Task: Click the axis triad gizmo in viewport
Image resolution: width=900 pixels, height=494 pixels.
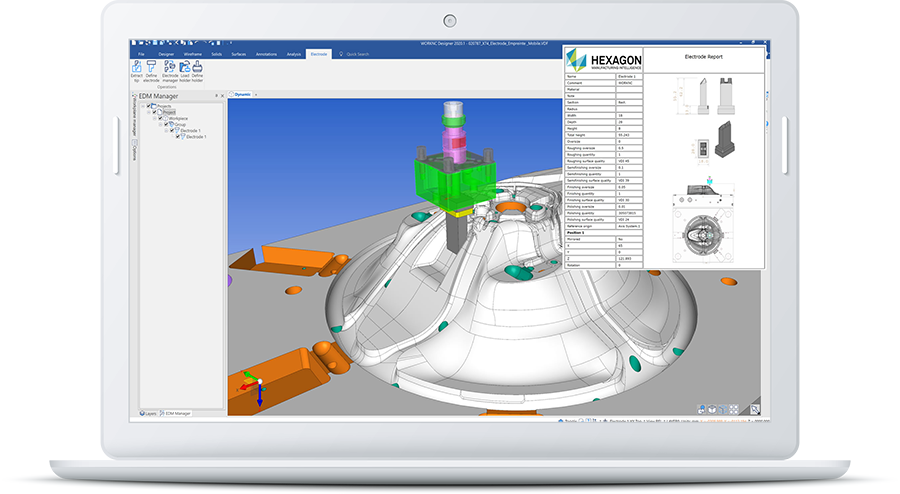Action: pos(253,387)
